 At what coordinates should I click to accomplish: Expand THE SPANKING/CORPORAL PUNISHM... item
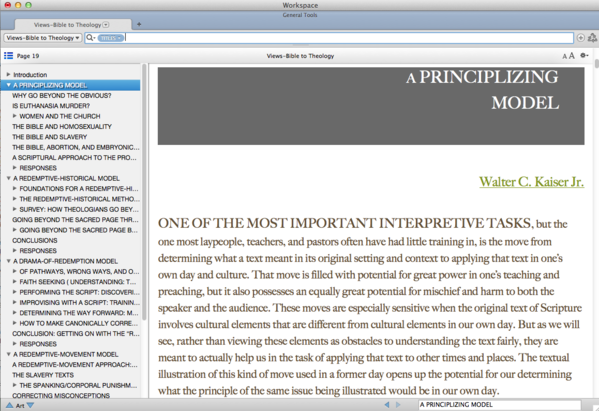15,385
